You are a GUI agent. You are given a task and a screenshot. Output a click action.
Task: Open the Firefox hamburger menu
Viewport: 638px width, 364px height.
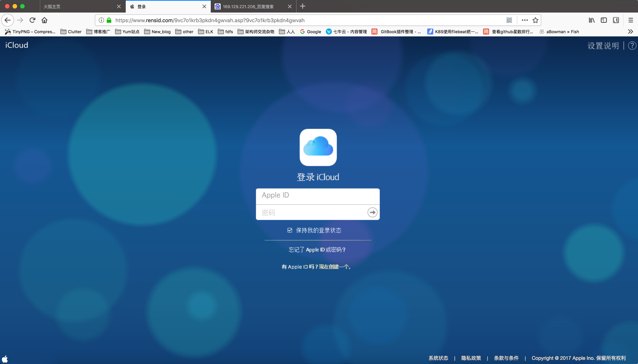click(630, 20)
